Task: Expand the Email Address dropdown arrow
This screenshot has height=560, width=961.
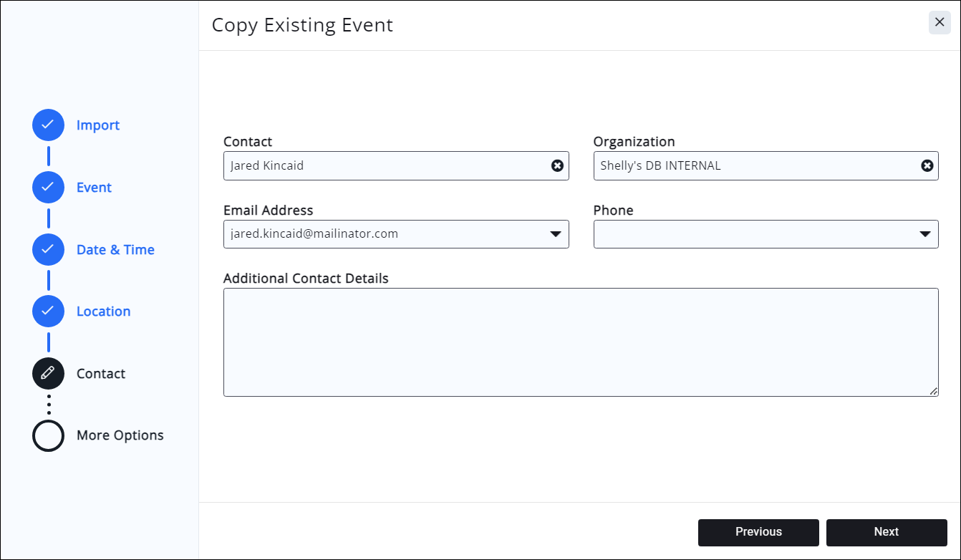Action: 555,234
